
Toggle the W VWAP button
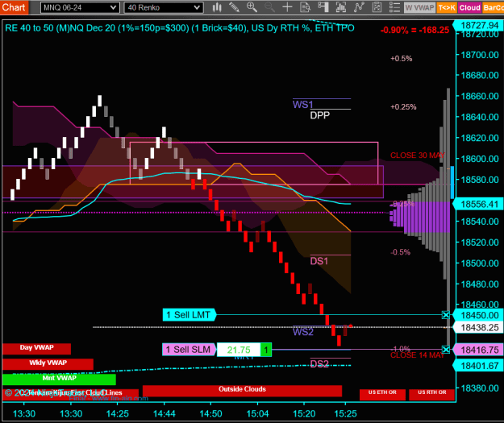click(x=419, y=8)
